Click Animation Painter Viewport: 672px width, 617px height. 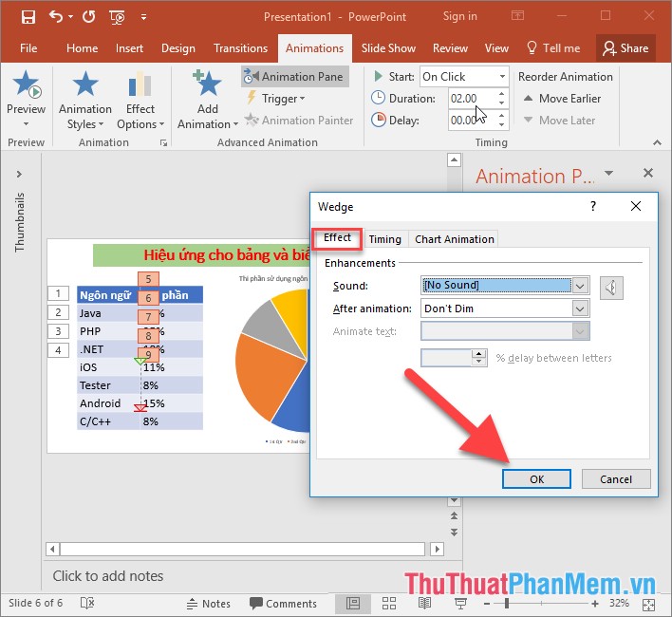click(299, 121)
